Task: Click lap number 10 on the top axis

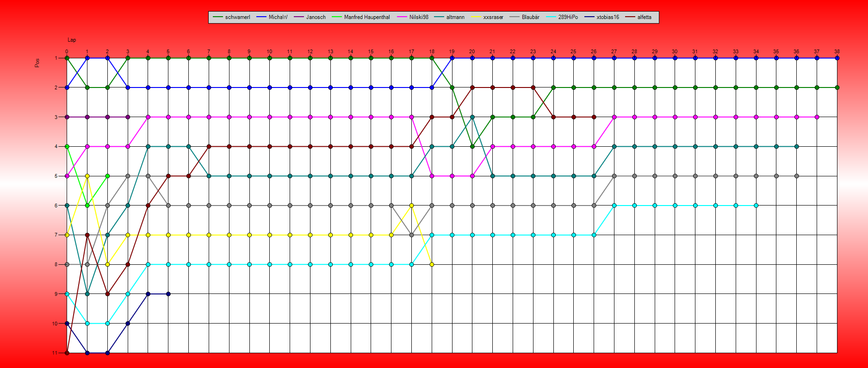Action: 269,51
